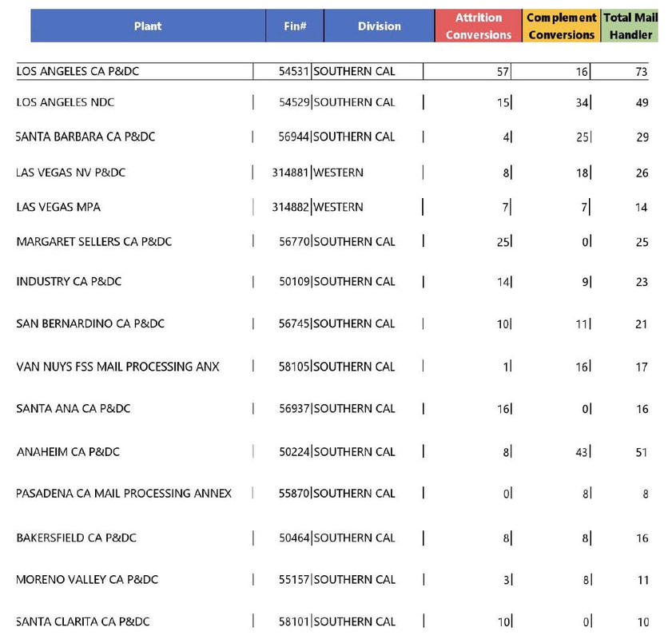
Task: Click Fin# value 58105
Action: click(294, 367)
